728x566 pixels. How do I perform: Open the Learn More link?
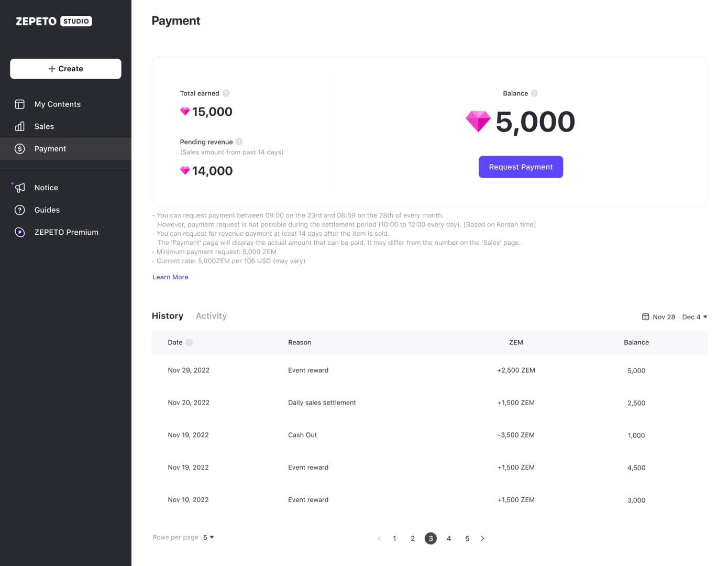click(170, 277)
